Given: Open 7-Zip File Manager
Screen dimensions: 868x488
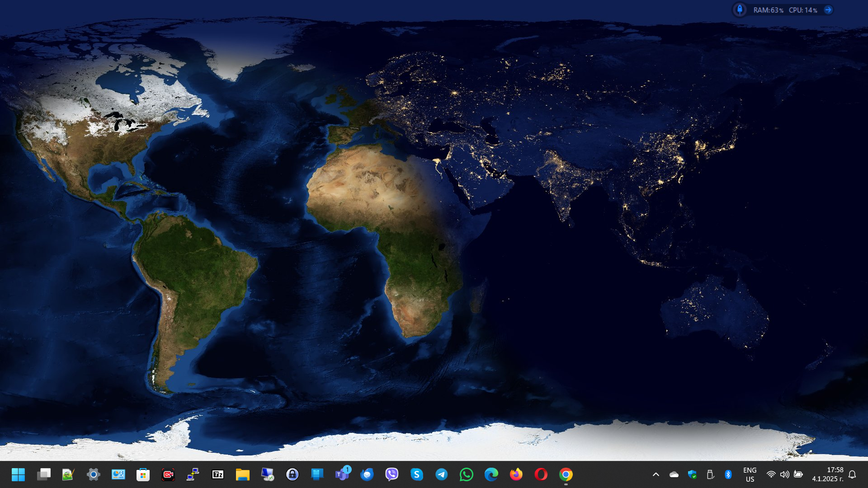Looking at the screenshot, I should tap(218, 474).
